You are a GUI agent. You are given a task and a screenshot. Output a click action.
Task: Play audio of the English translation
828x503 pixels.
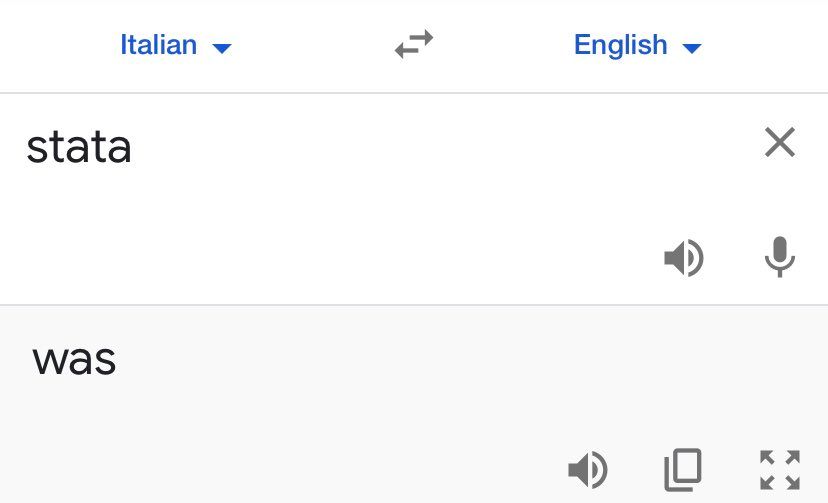click(588, 468)
